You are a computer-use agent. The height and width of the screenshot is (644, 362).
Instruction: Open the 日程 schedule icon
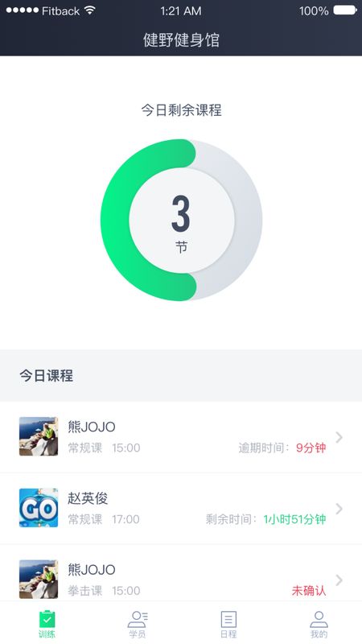click(228, 619)
